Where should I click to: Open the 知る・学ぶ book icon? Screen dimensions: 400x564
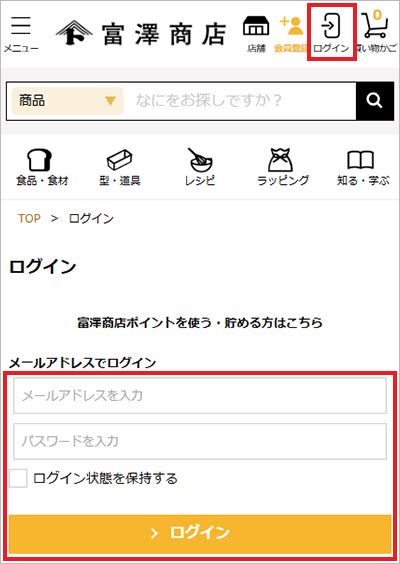pyautogui.click(x=363, y=168)
